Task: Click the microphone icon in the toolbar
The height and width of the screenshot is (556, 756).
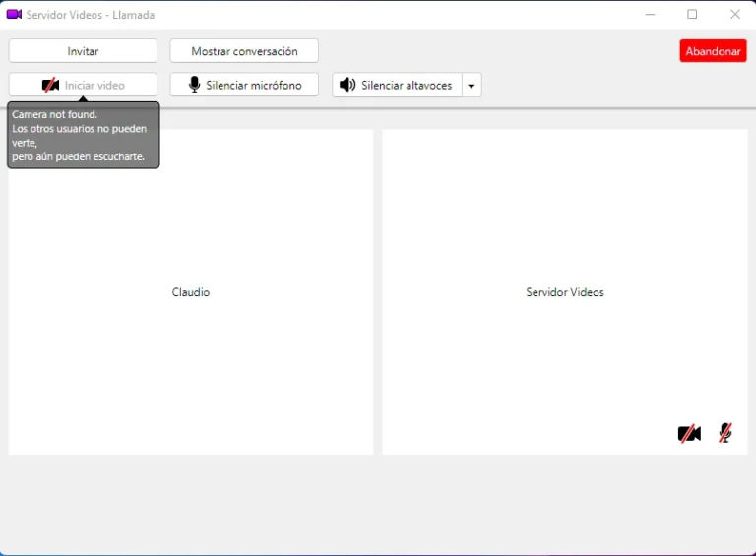Action: point(195,86)
